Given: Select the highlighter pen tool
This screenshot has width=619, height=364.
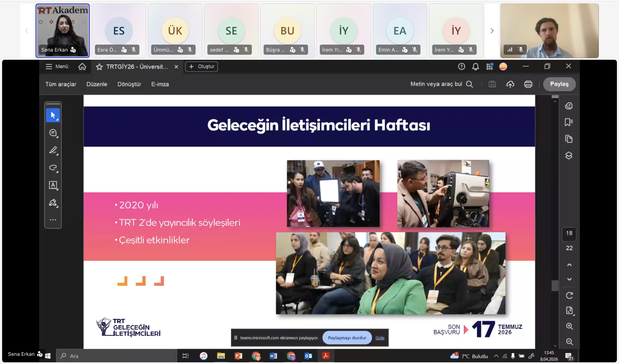Looking at the screenshot, I should (53, 150).
